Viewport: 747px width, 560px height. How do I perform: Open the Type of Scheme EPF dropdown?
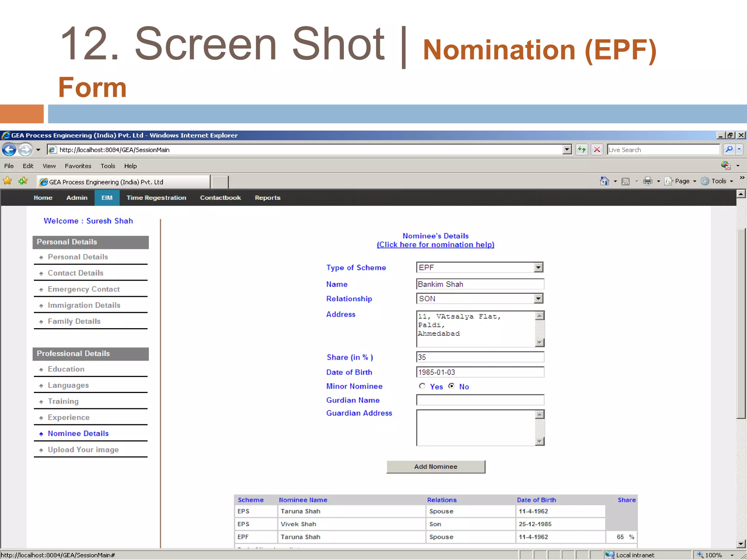[x=480, y=267]
